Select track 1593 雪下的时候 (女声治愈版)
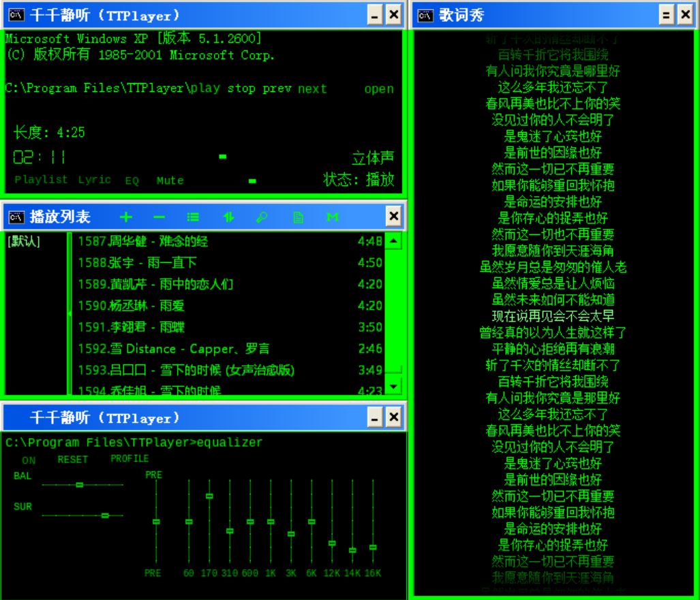700x600 pixels. pos(230,370)
